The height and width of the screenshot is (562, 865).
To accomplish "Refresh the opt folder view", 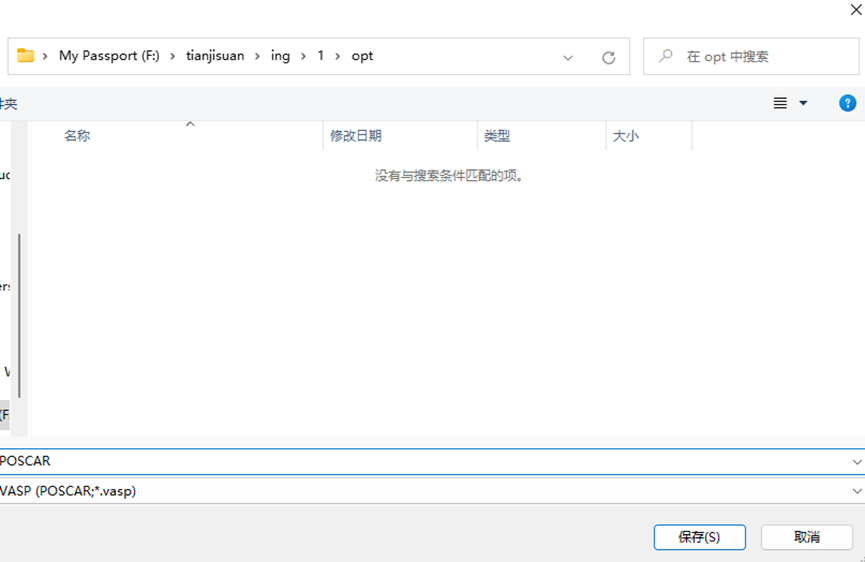I will (x=608, y=57).
